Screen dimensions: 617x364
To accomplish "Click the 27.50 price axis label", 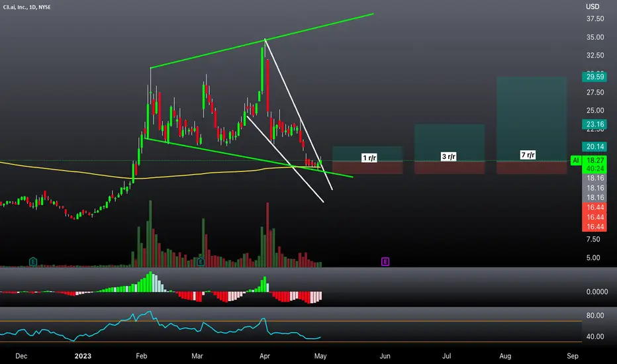I will point(595,93).
